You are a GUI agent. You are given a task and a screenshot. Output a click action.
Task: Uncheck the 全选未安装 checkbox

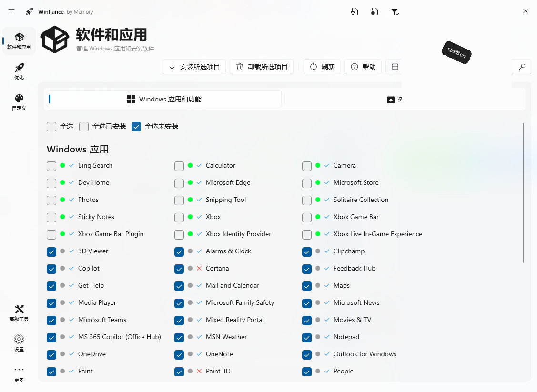point(136,127)
